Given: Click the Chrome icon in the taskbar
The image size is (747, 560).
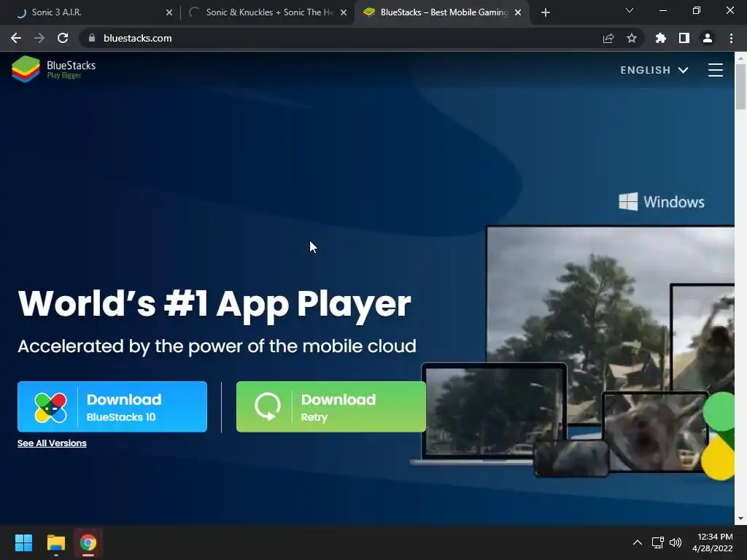Looking at the screenshot, I should point(88,542).
